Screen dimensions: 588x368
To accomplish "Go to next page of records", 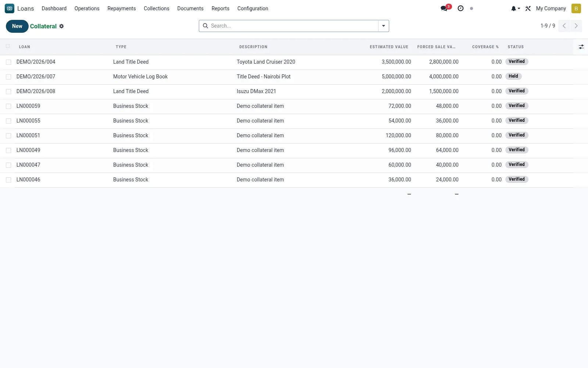I will [x=576, y=26].
